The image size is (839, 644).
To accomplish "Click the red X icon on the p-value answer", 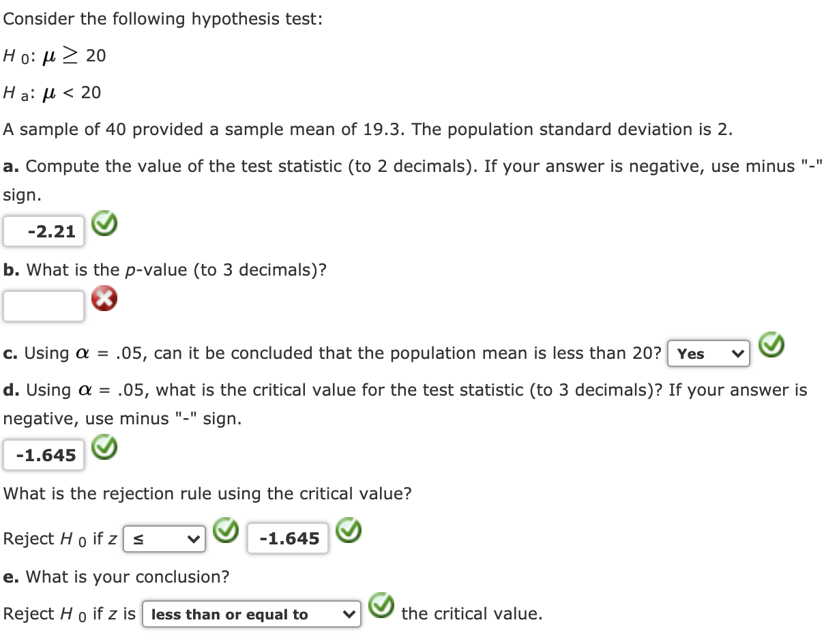I will click(x=104, y=297).
